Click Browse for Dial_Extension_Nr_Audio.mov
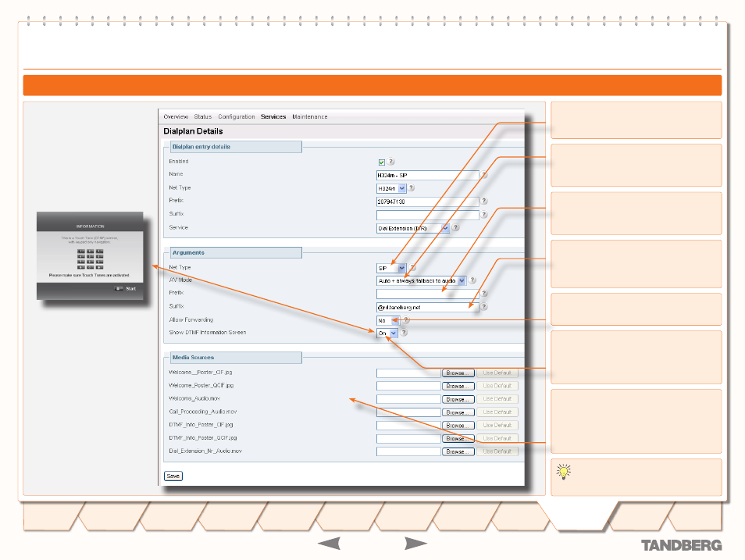Screen dimensions: 745x560 coord(458,451)
